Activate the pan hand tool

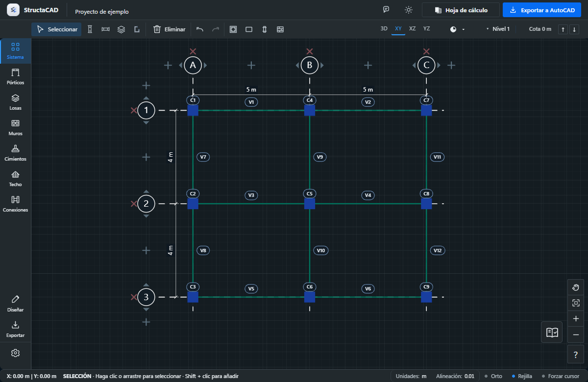(x=576, y=287)
